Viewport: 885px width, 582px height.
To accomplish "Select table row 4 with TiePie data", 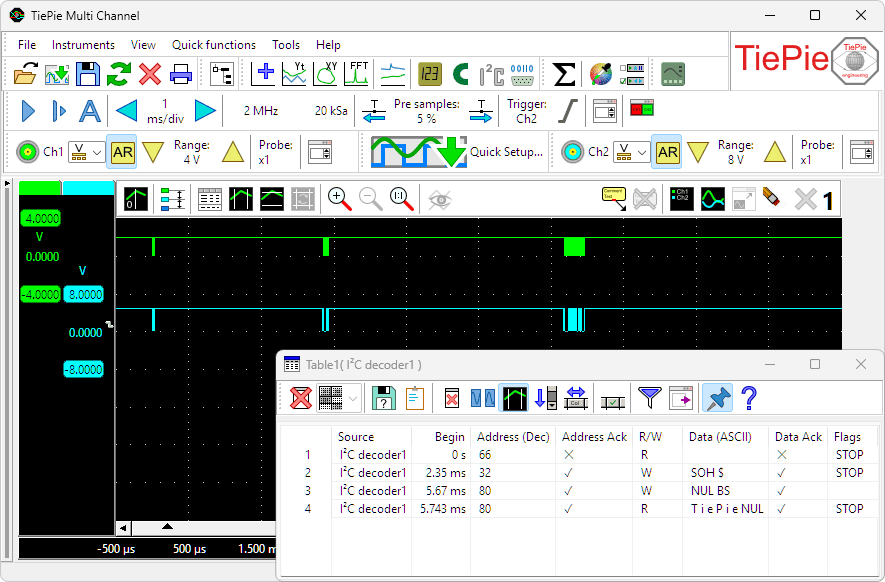I will pos(580,509).
